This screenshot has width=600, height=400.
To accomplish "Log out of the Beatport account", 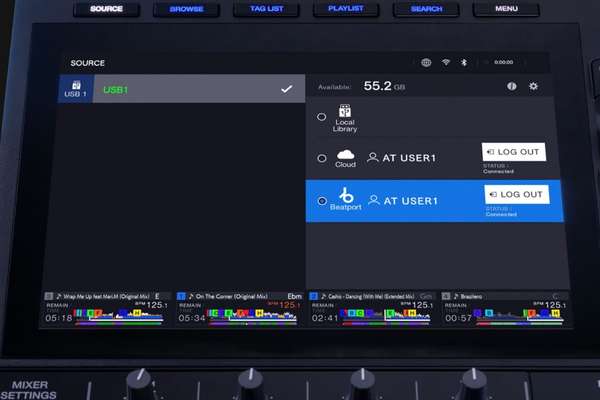I will 517,194.
